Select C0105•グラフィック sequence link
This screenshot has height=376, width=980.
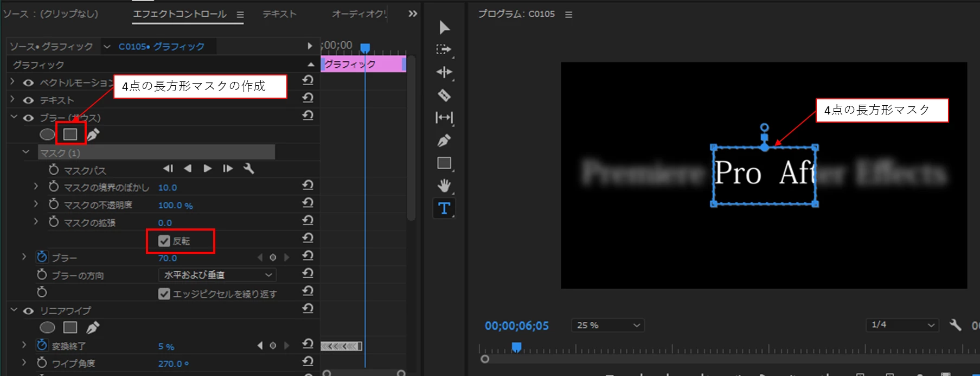pyautogui.click(x=162, y=47)
